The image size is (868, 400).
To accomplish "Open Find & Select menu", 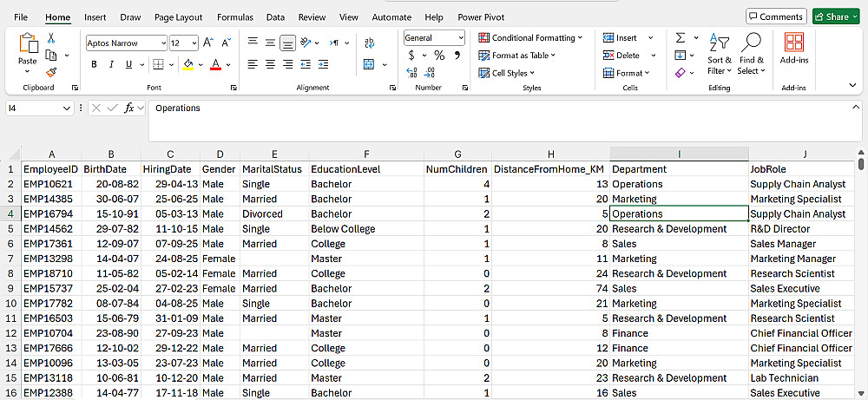I will [751, 54].
